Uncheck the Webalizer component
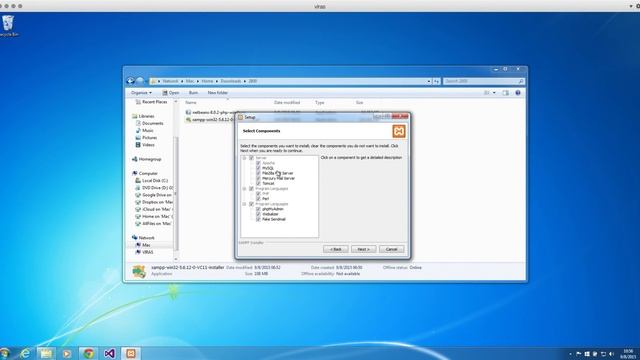The image size is (640, 360). pos(258,214)
